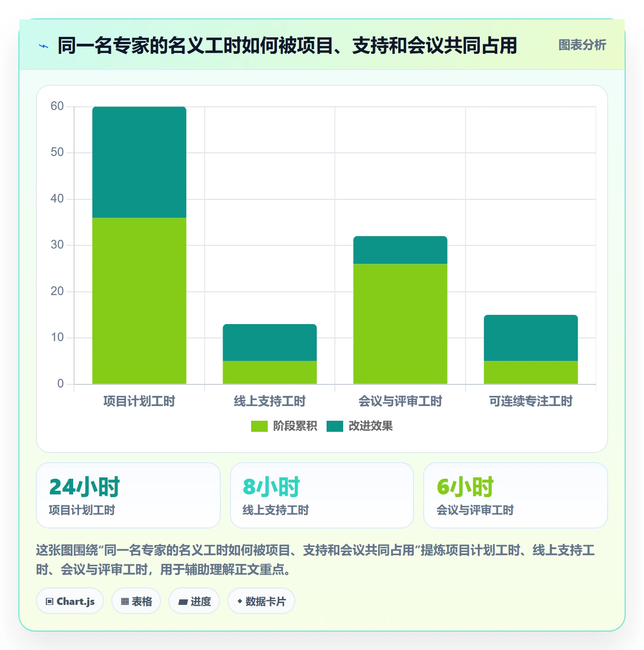Click the teal segment of 会议与评审工时 bar
This screenshot has height=650, width=644.
pyautogui.click(x=400, y=250)
